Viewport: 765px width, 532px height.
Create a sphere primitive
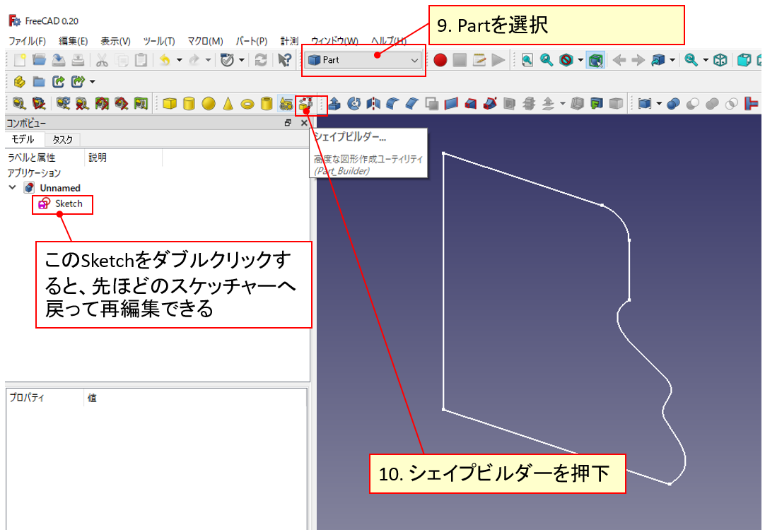tap(209, 103)
